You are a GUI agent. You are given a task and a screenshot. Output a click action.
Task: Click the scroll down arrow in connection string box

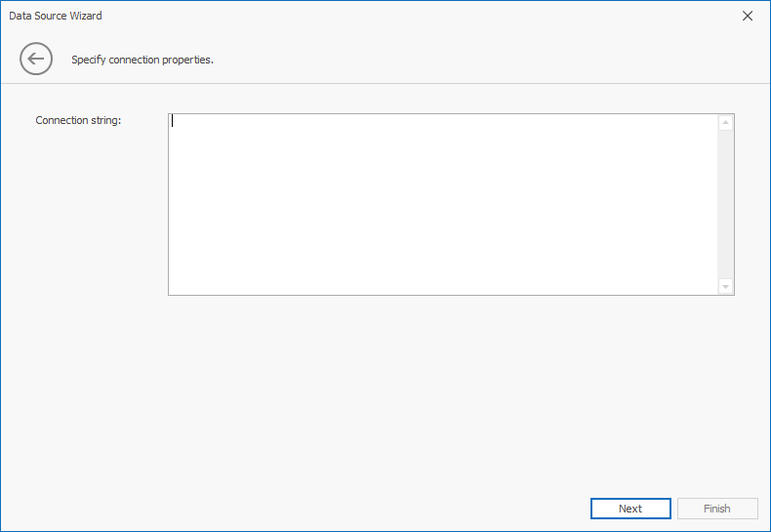tap(725, 286)
